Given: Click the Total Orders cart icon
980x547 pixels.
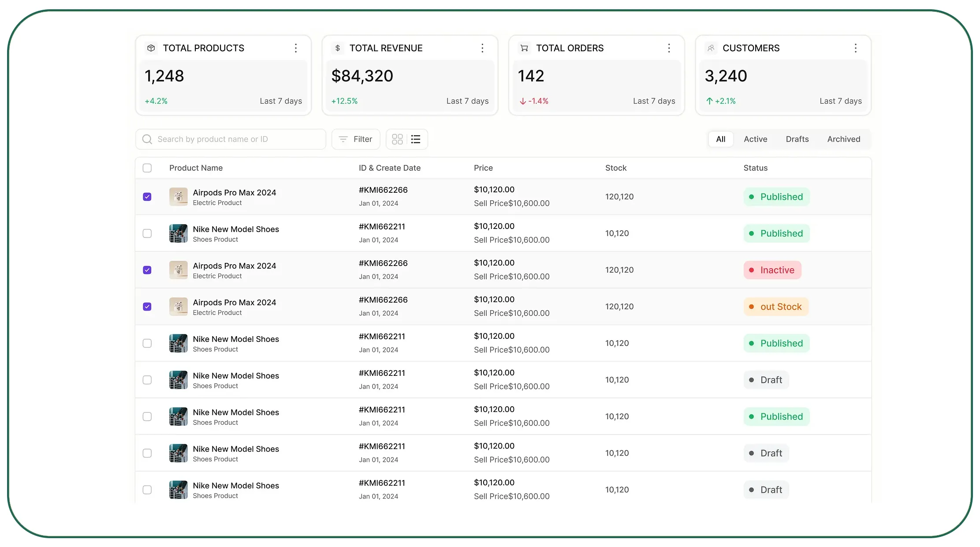Looking at the screenshot, I should tap(524, 48).
